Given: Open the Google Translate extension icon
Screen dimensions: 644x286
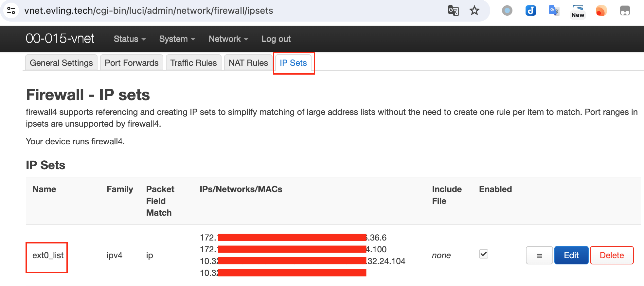Looking at the screenshot, I should tap(554, 11).
